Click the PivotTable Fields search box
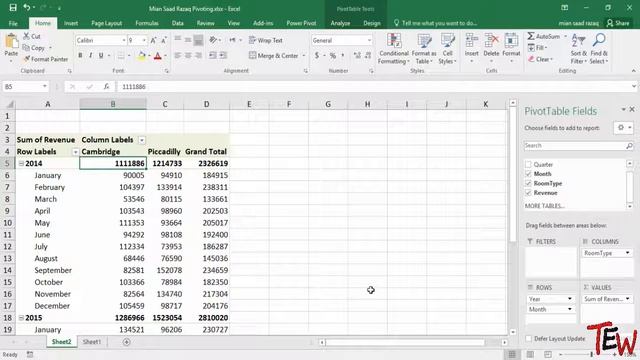This screenshot has height=360, width=640. pos(578,146)
